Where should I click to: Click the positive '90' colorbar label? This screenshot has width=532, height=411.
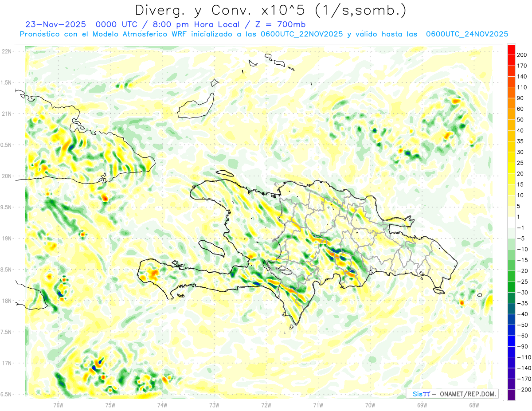click(520, 98)
